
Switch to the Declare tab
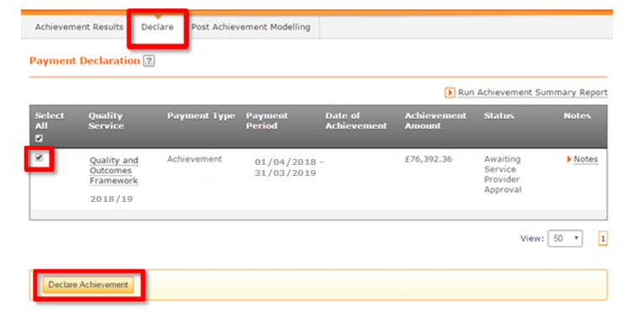pos(157,27)
